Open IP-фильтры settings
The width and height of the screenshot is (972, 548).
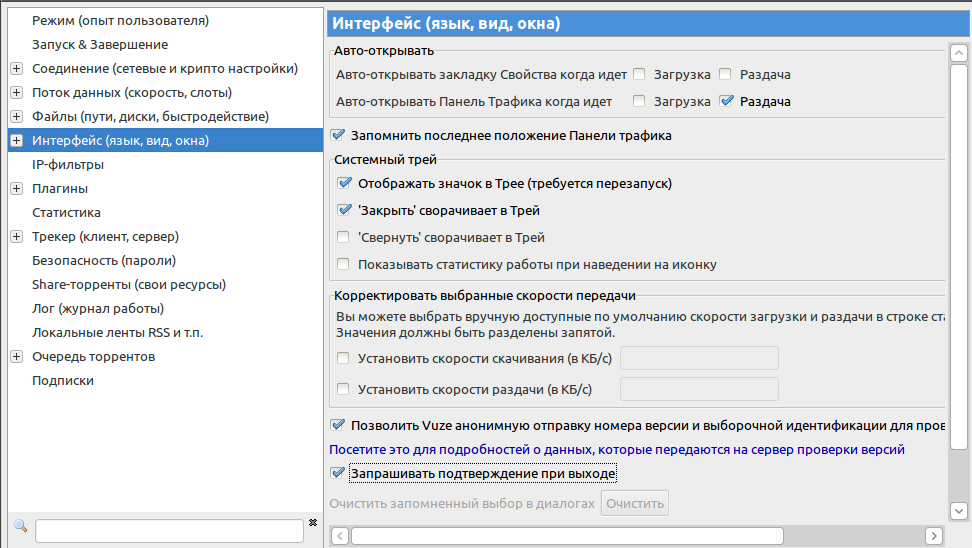[x=68, y=165]
